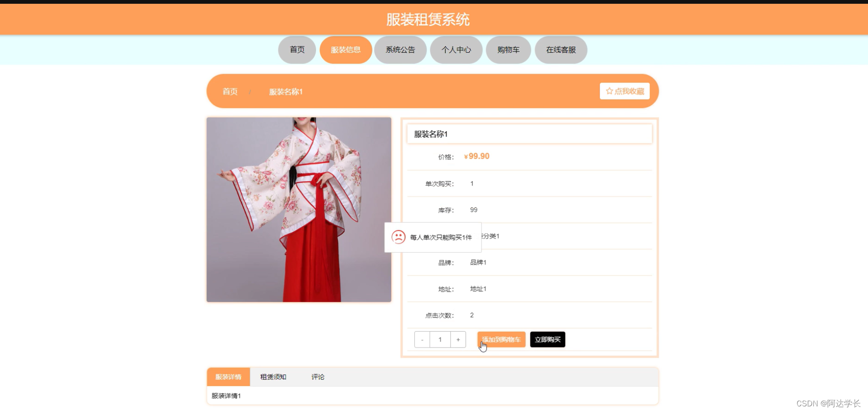Viewport: 868px width, 412px height.
Task: Switch to the 租赁须知 tab
Action: tap(273, 377)
